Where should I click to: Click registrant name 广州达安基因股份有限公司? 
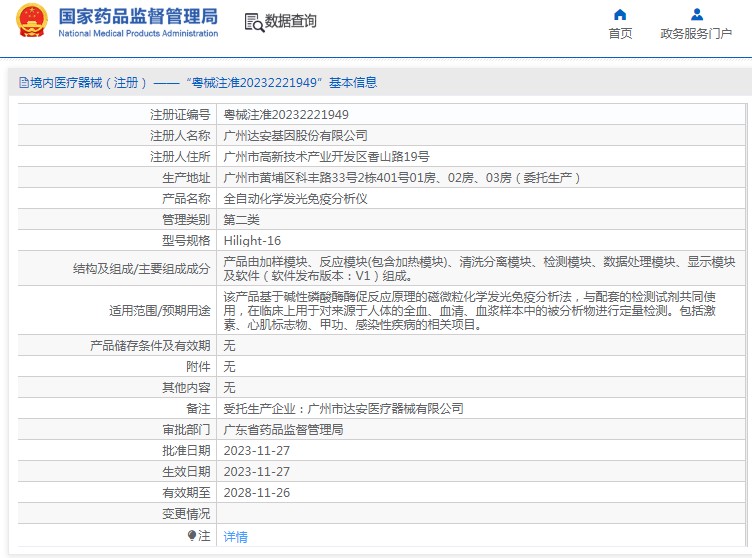pos(295,135)
